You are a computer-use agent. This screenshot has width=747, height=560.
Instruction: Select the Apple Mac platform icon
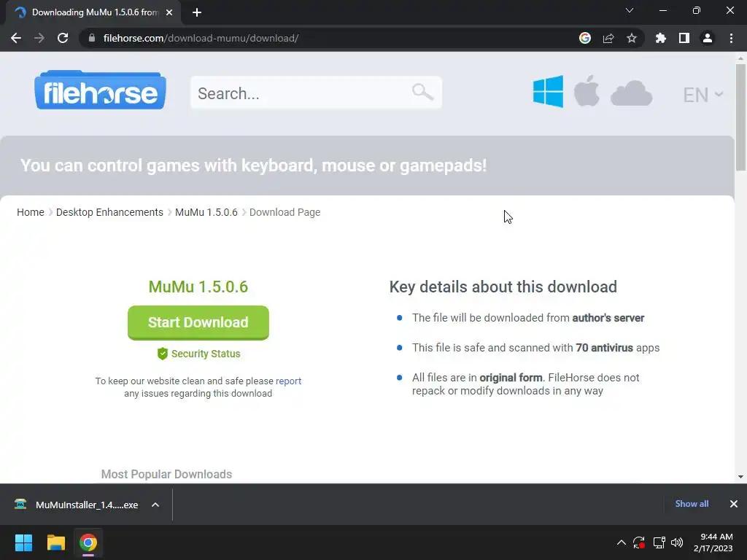tap(587, 90)
